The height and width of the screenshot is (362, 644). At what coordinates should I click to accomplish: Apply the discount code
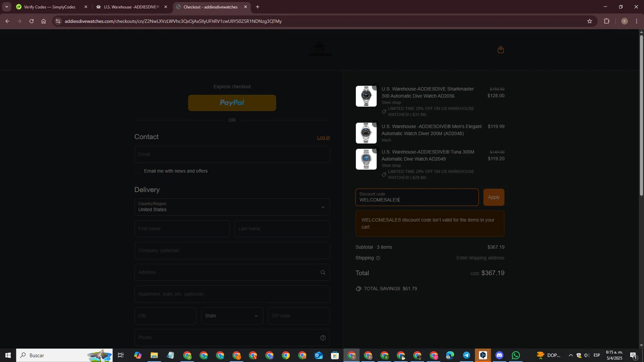tap(494, 197)
